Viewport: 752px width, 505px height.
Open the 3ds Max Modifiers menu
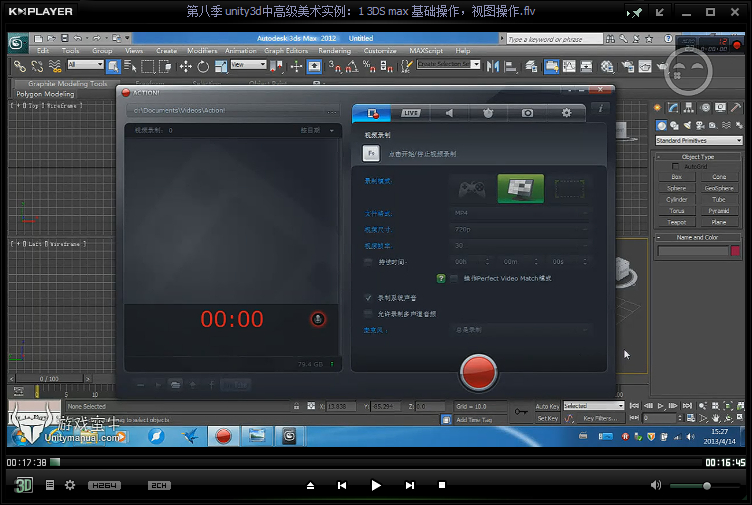[x=202, y=50]
